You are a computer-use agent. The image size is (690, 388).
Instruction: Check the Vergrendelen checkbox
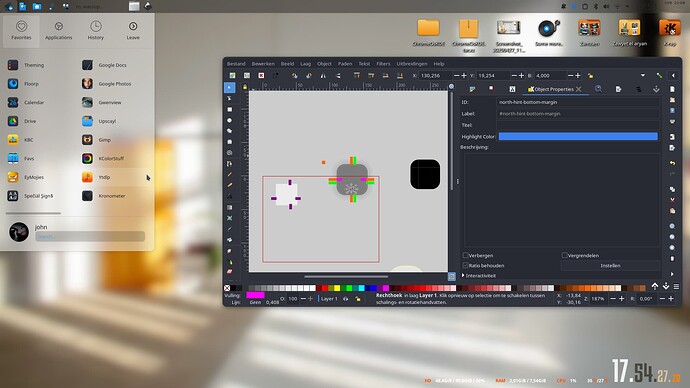pos(565,255)
